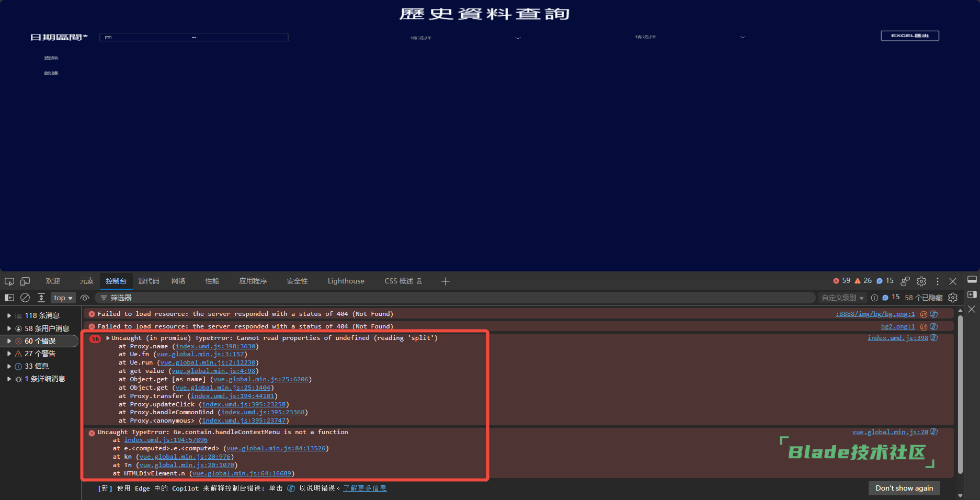Expand the 27 个警告 group
This screenshot has height=500, width=980.
[x=9, y=354]
